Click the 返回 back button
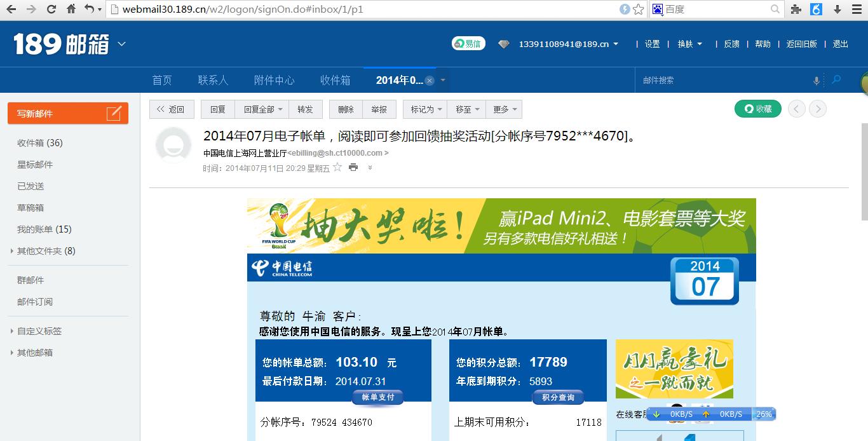This screenshot has width=868, height=441. 172,109
